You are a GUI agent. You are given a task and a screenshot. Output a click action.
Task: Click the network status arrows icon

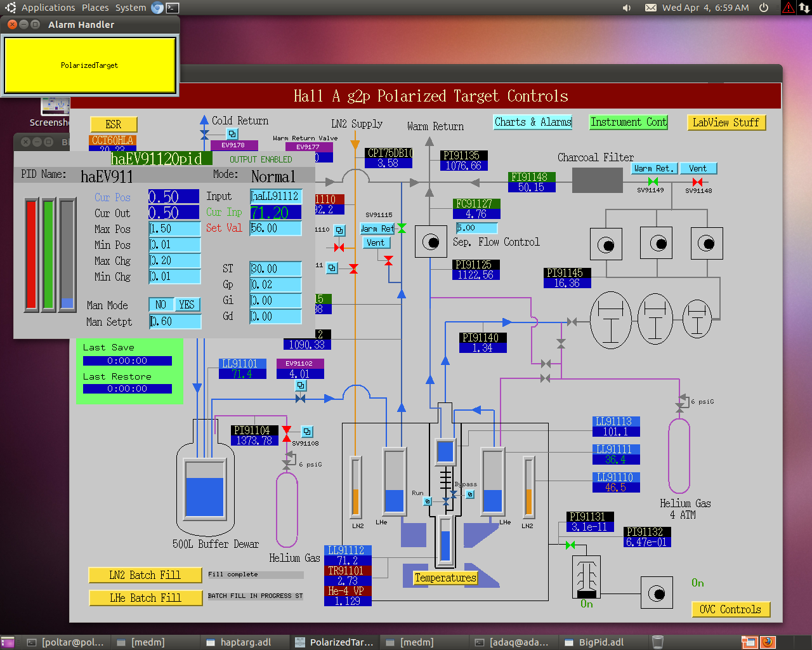point(804,8)
